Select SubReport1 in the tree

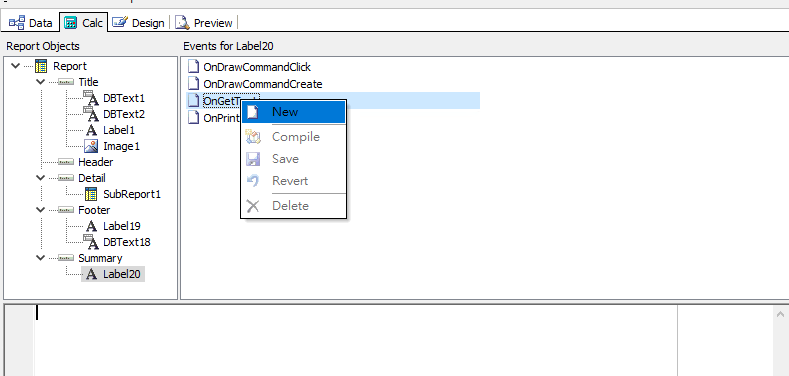click(x=132, y=194)
